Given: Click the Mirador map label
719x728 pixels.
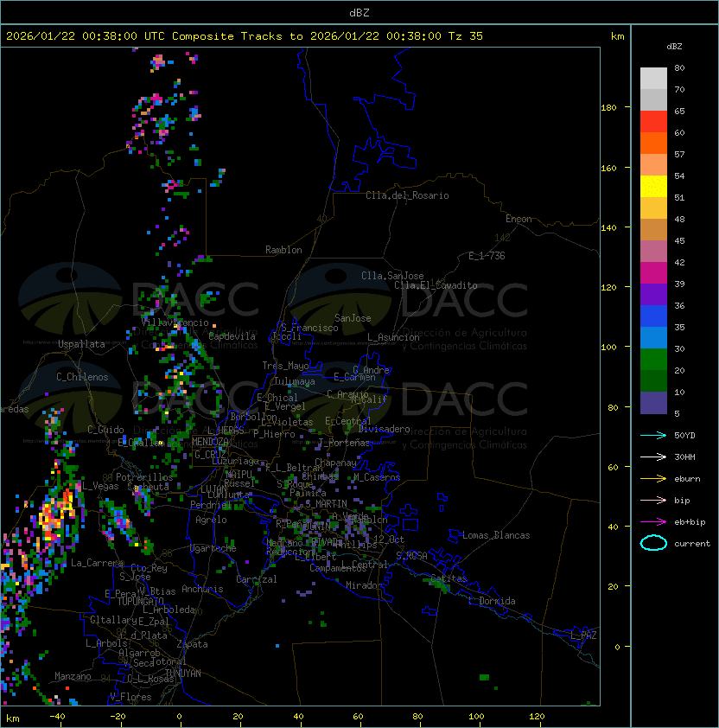Looking at the screenshot, I should point(364,585).
